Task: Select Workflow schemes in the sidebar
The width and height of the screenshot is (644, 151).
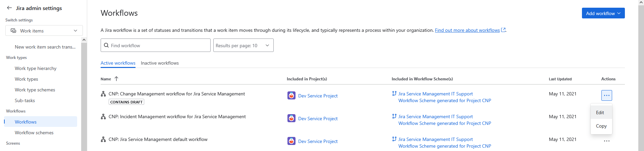Action: click(x=34, y=133)
